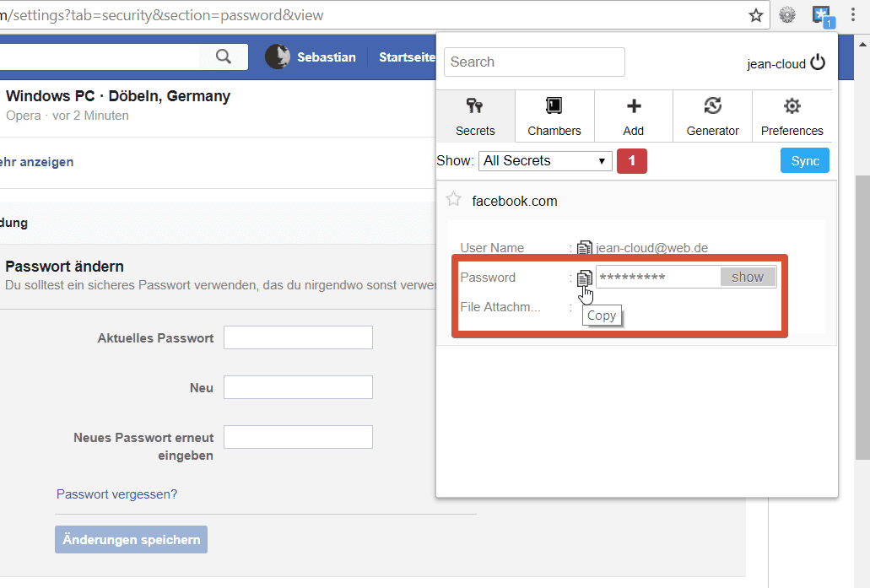The image size is (870, 588).
Task: Click the red badge showing 1
Action: coord(631,161)
